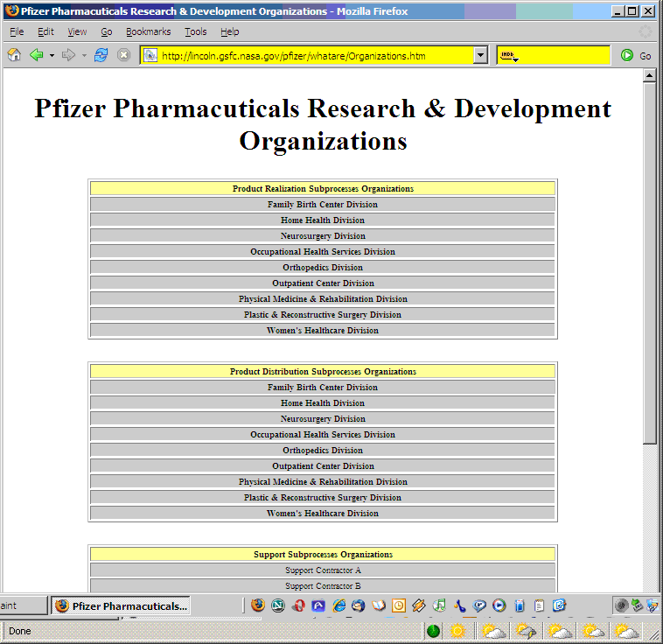Click the gray round system tray icon
663x644 pixels.
point(622,605)
